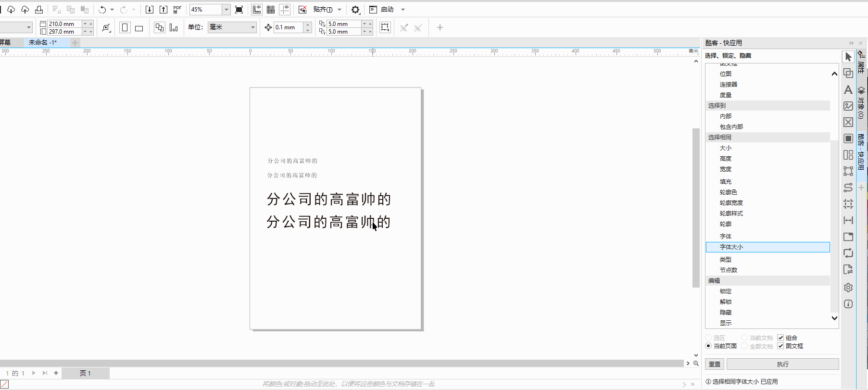Click the refresh loop icon in side panel
Screen dimensions: 868x390
(x=848, y=253)
